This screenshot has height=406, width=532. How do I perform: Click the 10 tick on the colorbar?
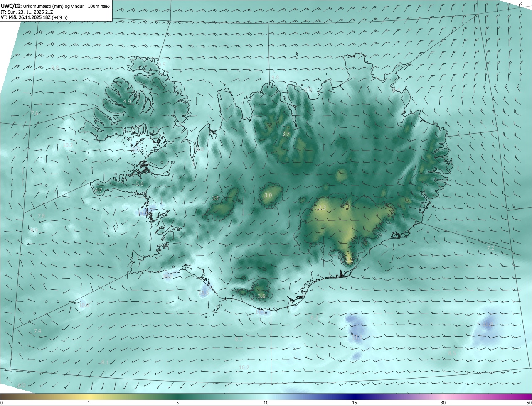pyautogui.click(x=266, y=403)
